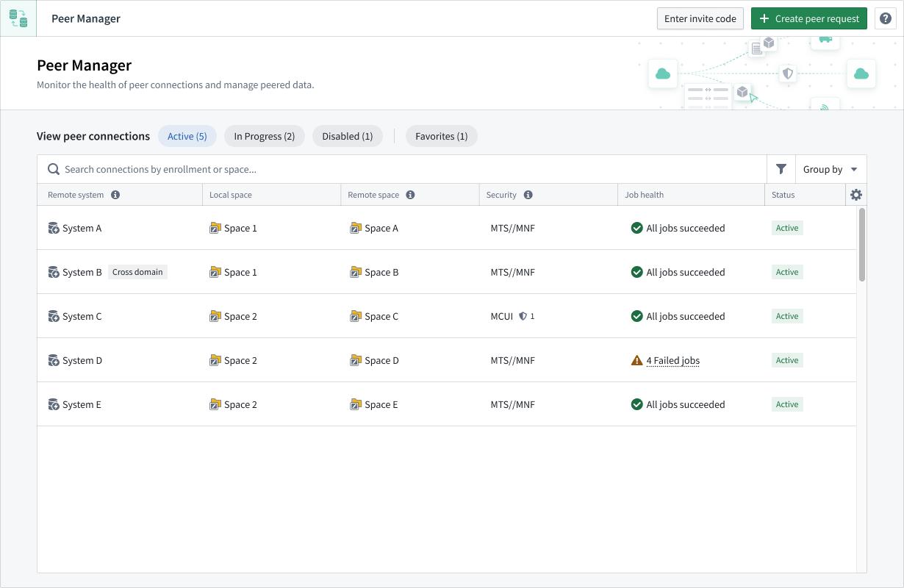Enable the Favorites filter
This screenshot has height=588, width=904.
[x=441, y=136]
